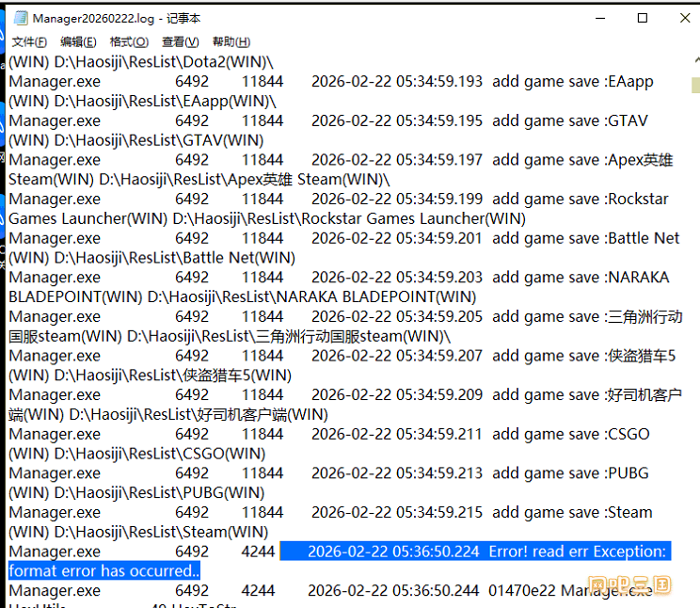This screenshot has height=608, width=700.
Task: Click the timestamp '2026-02-22 05:34:59.209'
Action: pyautogui.click(x=397, y=395)
